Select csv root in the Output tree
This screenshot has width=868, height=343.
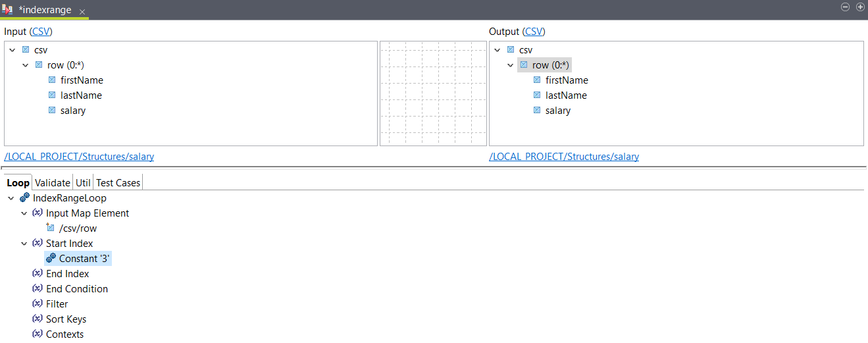pos(526,50)
